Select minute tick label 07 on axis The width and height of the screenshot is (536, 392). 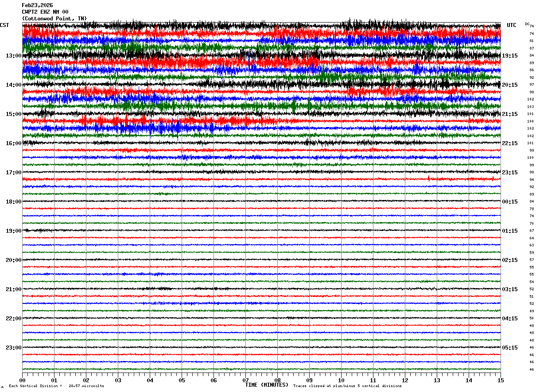[245, 380]
